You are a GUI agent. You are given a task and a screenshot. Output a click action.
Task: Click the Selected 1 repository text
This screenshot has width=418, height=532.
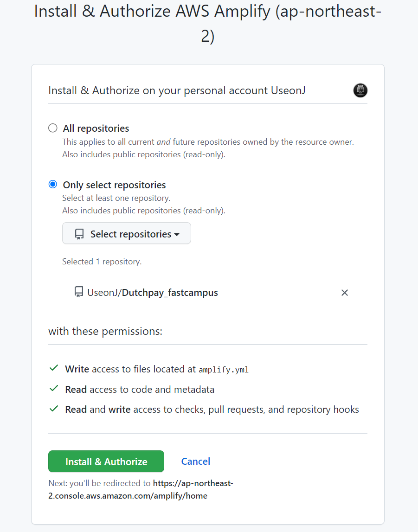[102, 262]
